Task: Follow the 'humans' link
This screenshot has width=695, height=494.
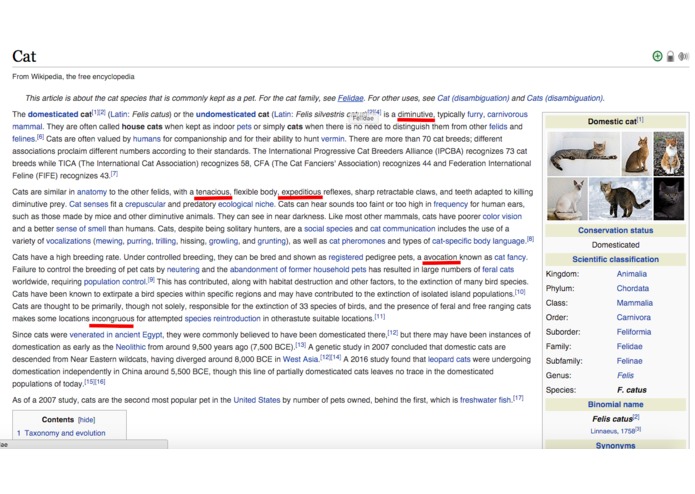Action: (x=147, y=139)
